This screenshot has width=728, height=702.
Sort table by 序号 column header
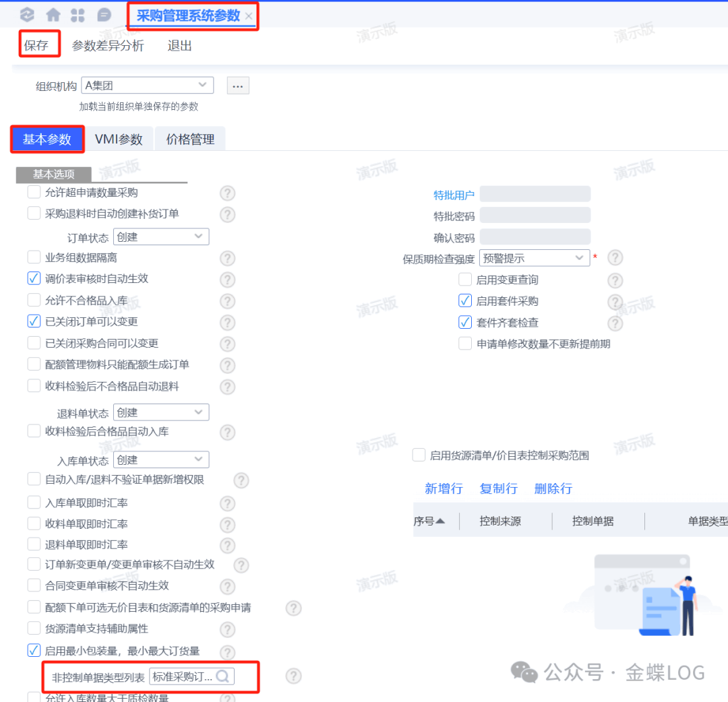(429, 521)
